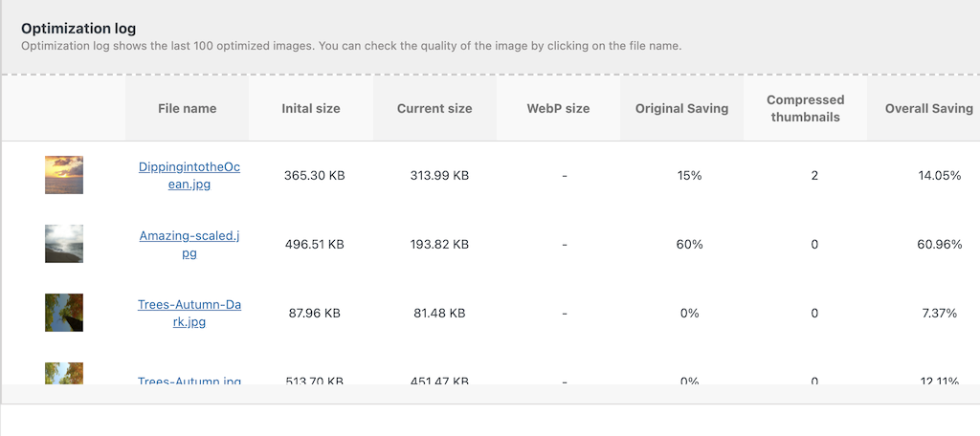Screen dimensions: 980x436
Task: Click the sunset ocean thumbnail image
Action: (64, 175)
